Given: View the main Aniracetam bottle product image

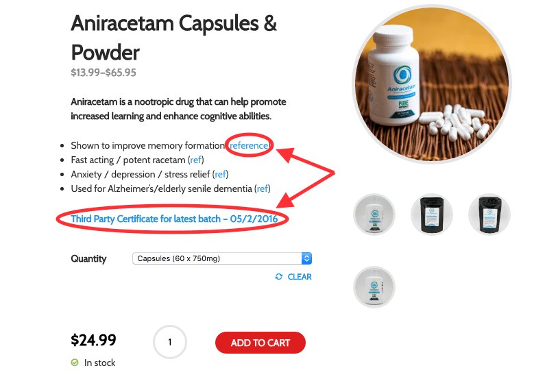Looking at the screenshot, I should 432,85.
